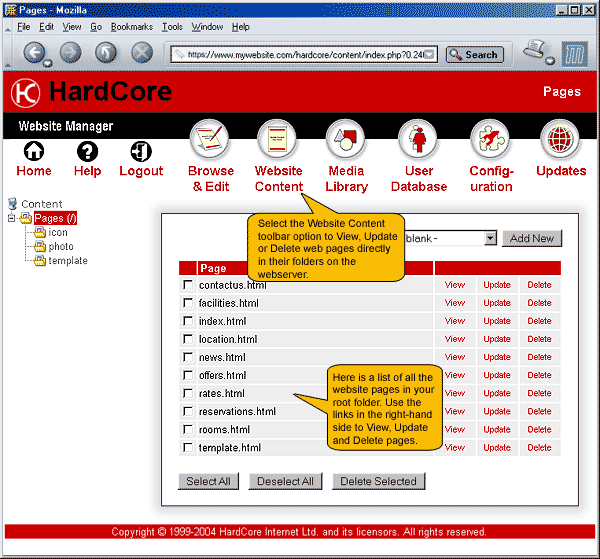600x559 pixels.
Task: Click the Logout door icon
Action: [x=141, y=151]
